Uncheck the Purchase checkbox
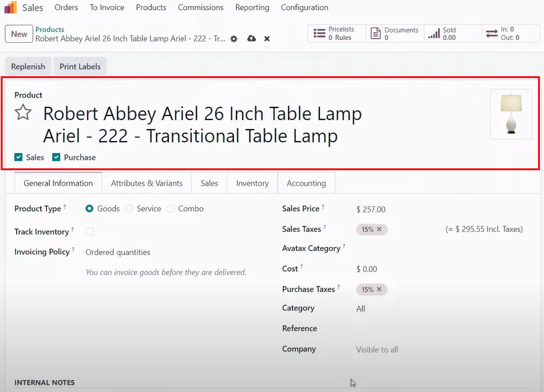The height and width of the screenshot is (392, 544). pyautogui.click(x=56, y=158)
